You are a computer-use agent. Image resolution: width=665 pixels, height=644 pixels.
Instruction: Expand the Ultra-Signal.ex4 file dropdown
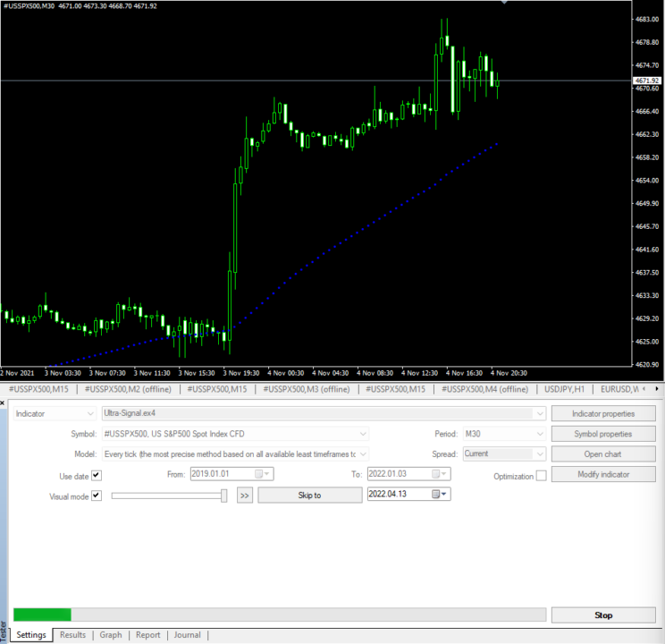pyautogui.click(x=540, y=413)
